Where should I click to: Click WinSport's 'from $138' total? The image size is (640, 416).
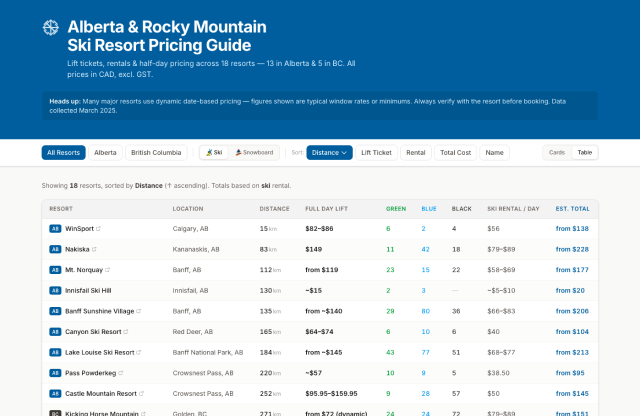572,229
